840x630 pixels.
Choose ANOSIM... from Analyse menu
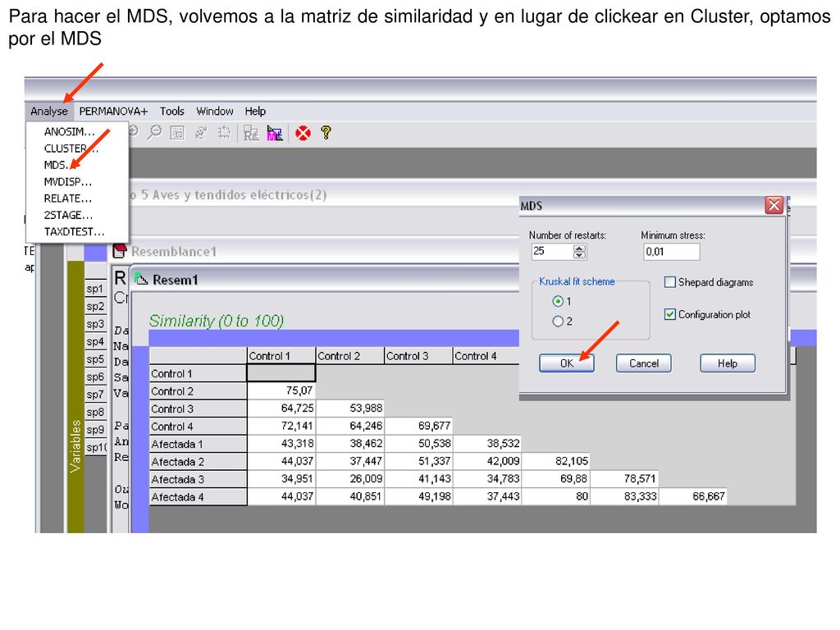(x=70, y=132)
